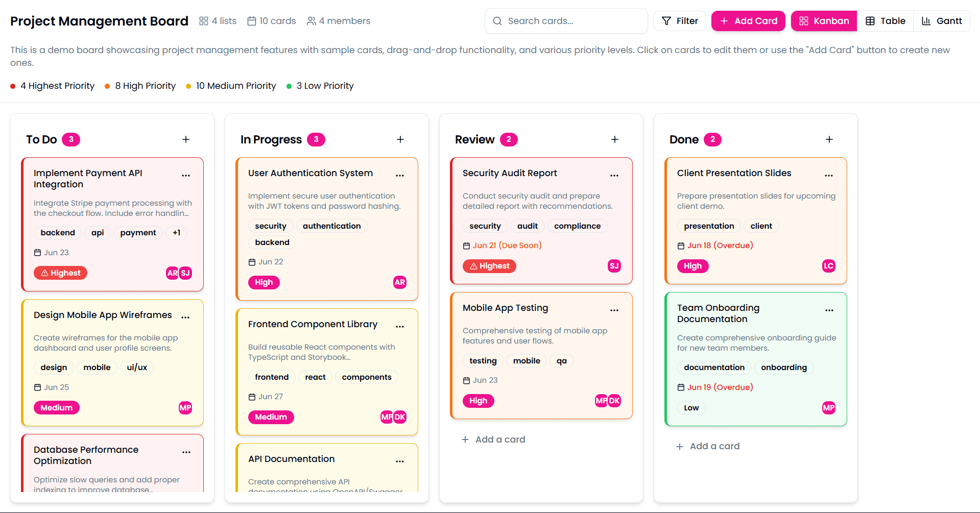Add a card to In Progress via plus icon

click(x=400, y=139)
